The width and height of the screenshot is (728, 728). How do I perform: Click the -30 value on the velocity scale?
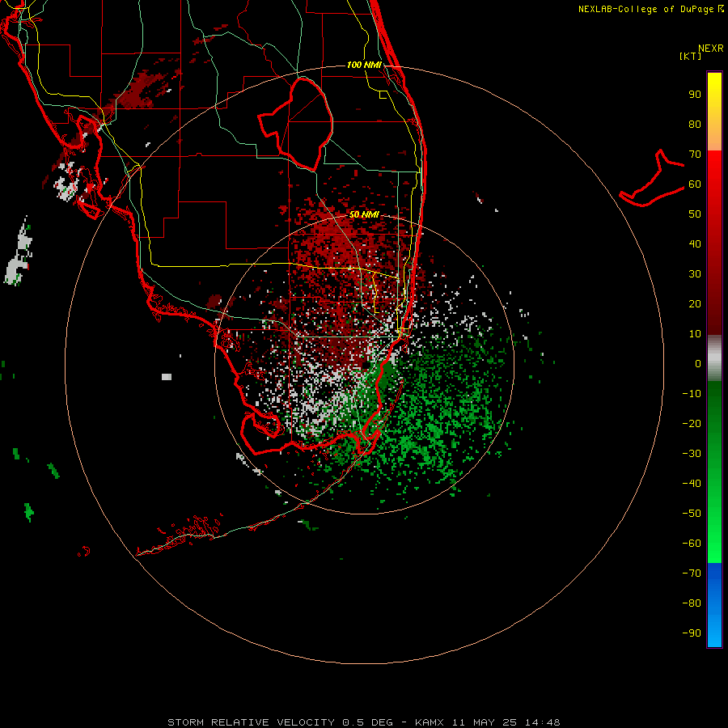(x=692, y=454)
